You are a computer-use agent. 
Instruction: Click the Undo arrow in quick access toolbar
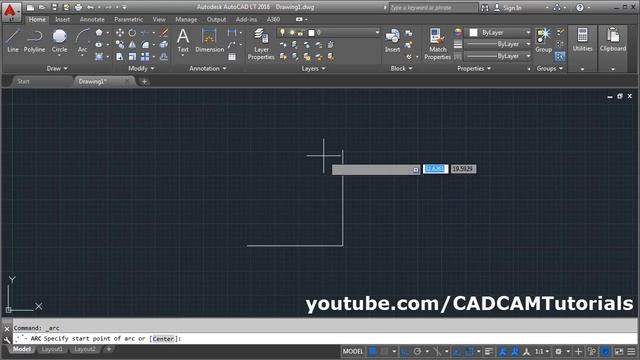[x=90, y=7]
